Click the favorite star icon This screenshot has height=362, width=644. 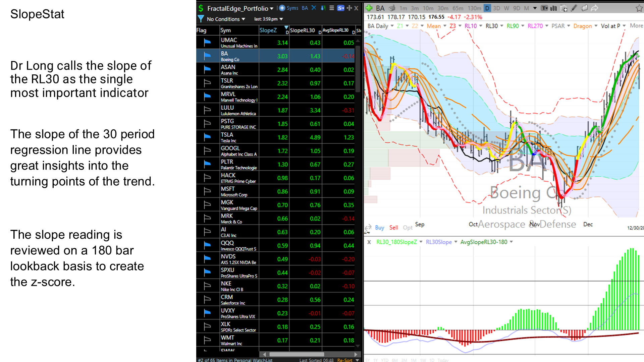[639, 8]
